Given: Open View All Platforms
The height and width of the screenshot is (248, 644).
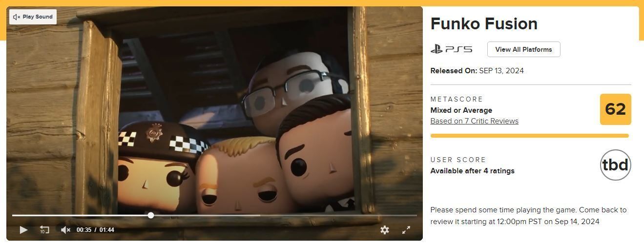Looking at the screenshot, I should (523, 49).
